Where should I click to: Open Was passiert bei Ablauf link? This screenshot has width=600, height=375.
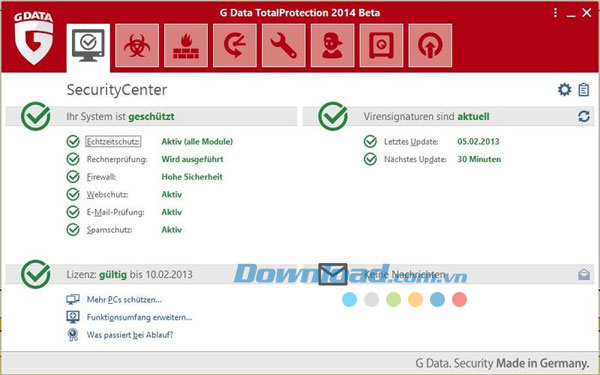click(130, 335)
